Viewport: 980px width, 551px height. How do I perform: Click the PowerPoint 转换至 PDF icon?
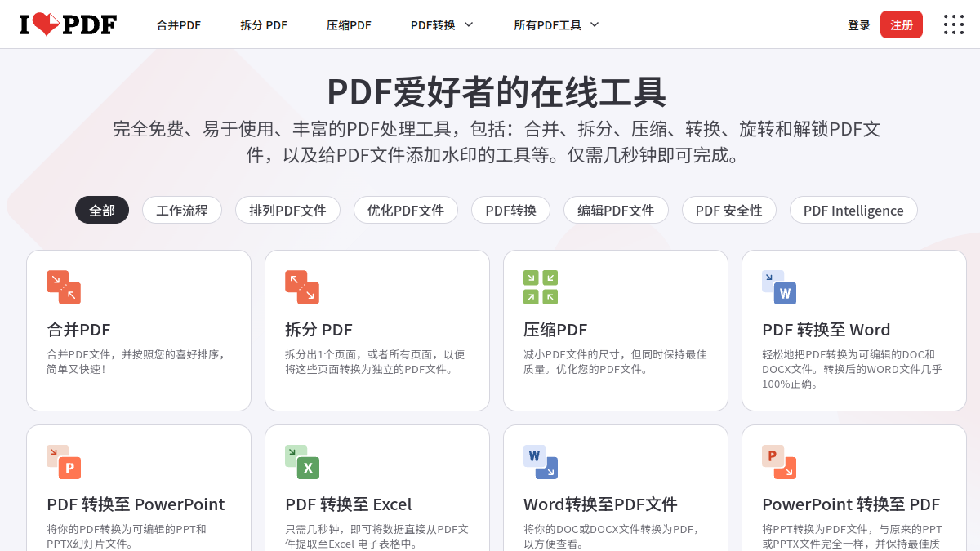[779, 462]
